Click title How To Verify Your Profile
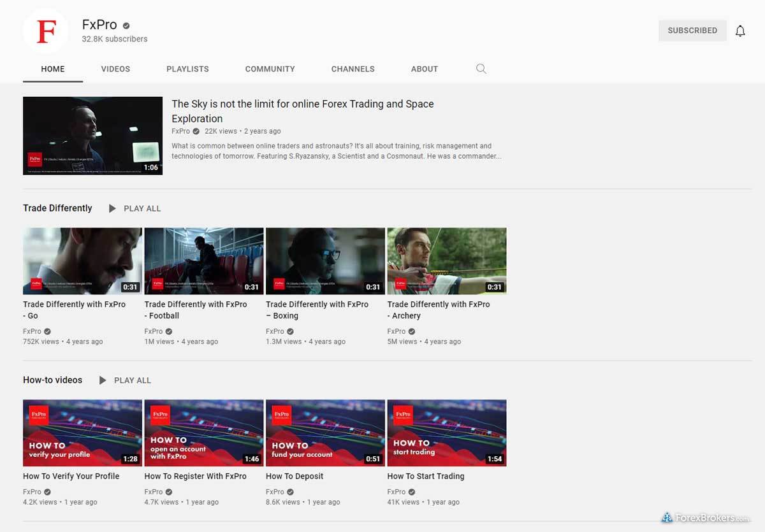Image resolution: width=765 pixels, height=532 pixels. click(x=71, y=476)
